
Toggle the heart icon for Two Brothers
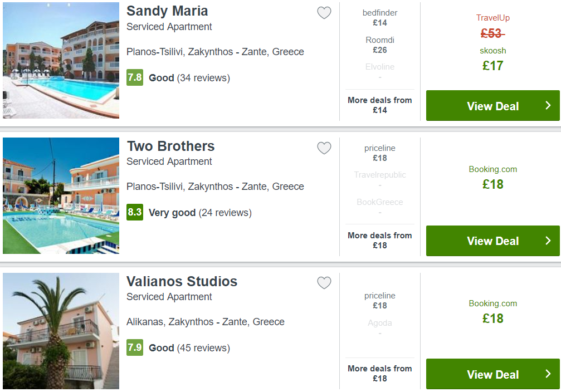[x=324, y=148]
